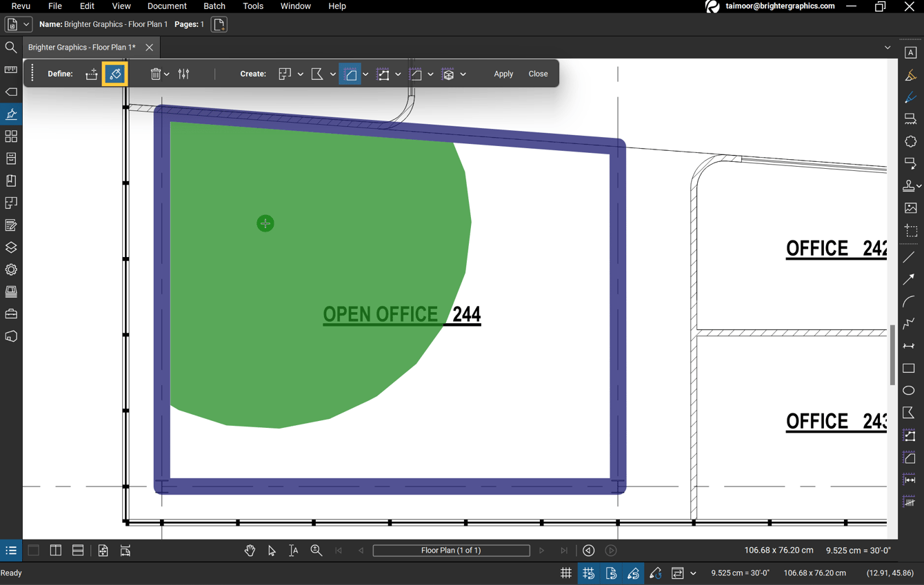Close the Spaces definition toolbar
Viewport: 924px width, 585px height.
[x=538, y=74]
